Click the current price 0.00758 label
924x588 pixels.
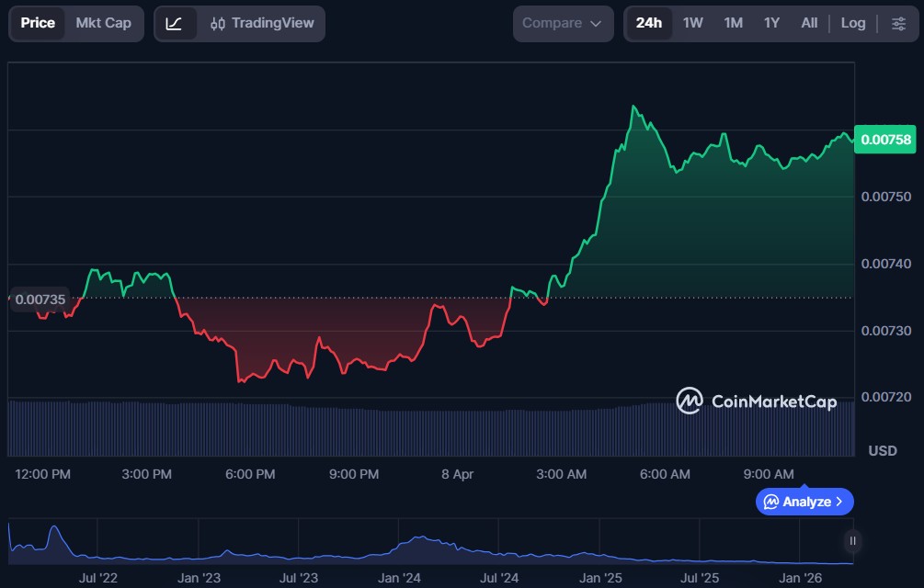pos(886,140)
